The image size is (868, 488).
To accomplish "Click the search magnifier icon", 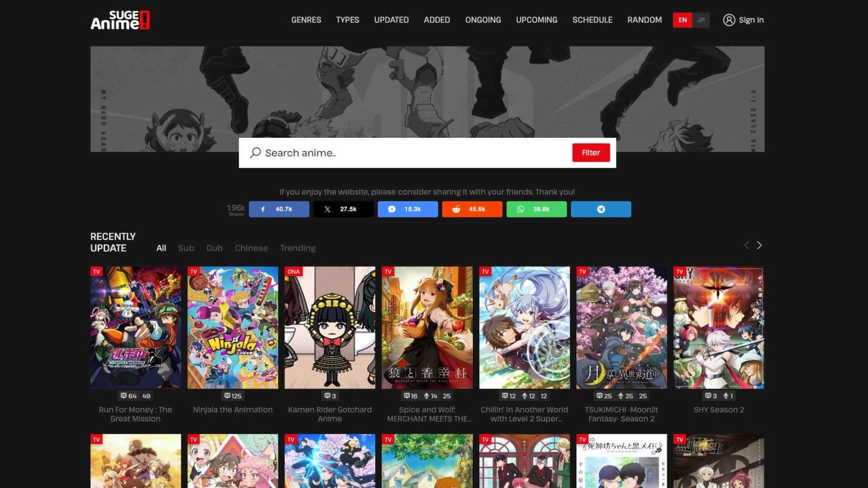I will pyautogui.click(x=255, y=153).
